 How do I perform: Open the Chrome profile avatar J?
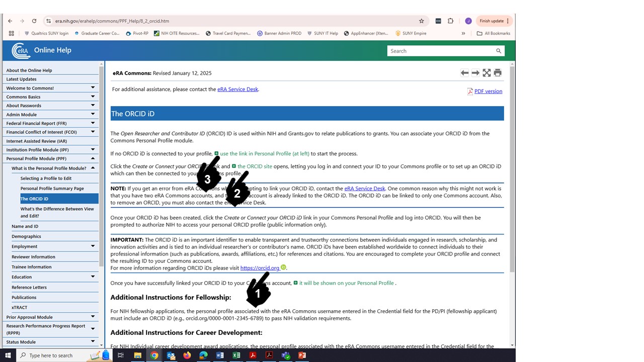click(468, 21)
